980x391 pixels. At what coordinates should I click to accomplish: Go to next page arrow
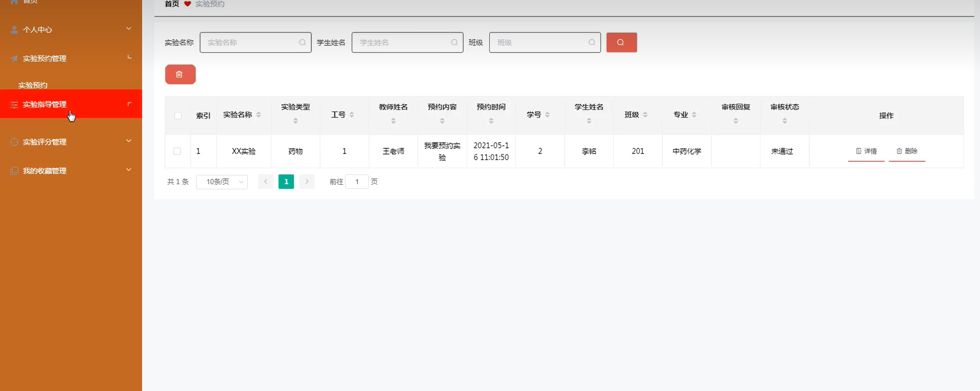(307, 182)
